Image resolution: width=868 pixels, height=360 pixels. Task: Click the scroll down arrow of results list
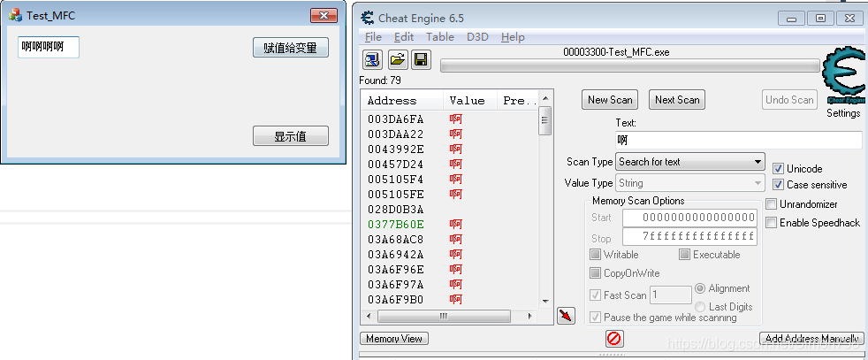[x=544, y=302]
